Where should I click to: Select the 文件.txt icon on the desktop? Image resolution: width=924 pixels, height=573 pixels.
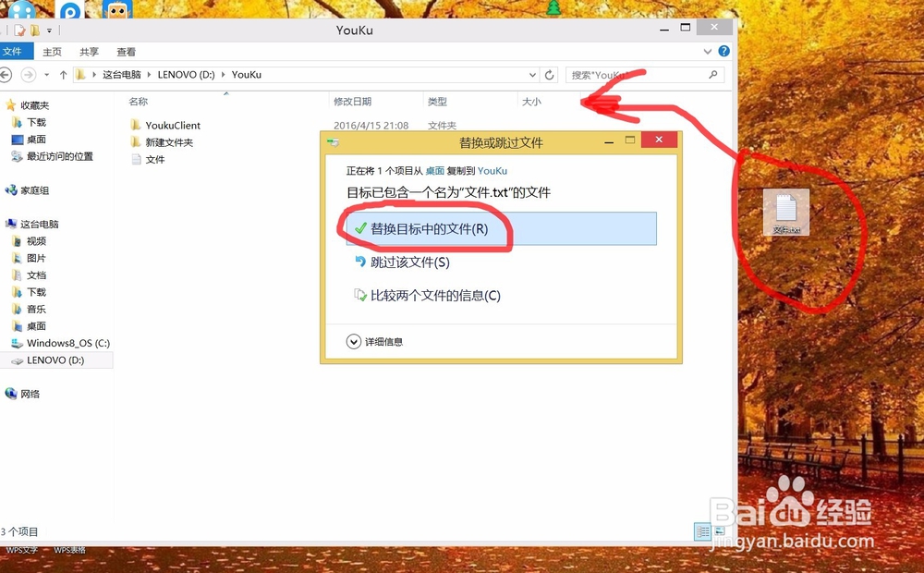coord(786,213)
